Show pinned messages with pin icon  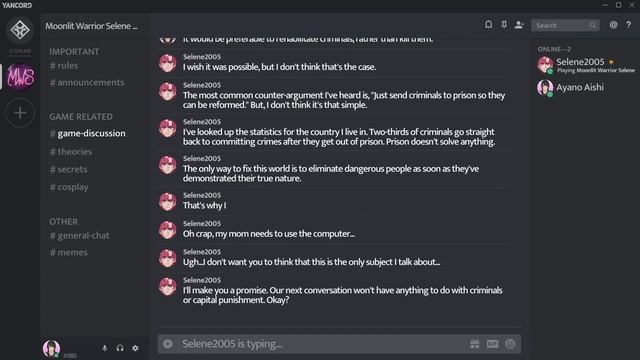pos(504,25)
